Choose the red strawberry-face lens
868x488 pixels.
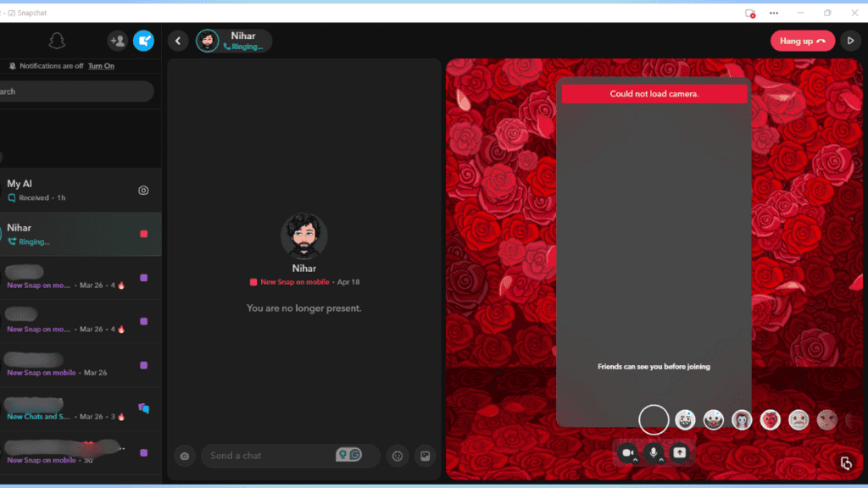point(770,420)
